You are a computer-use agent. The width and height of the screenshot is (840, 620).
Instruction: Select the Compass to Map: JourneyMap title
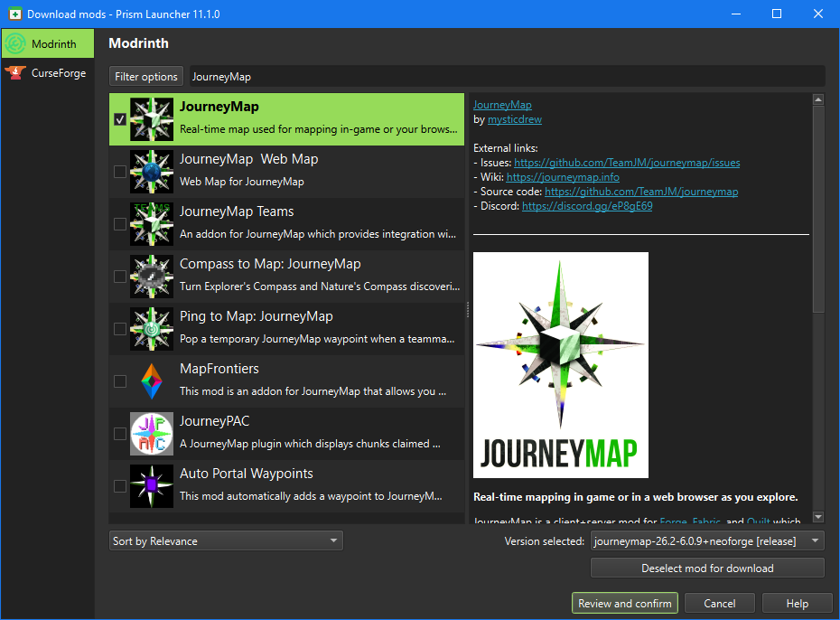coord(271,264)
